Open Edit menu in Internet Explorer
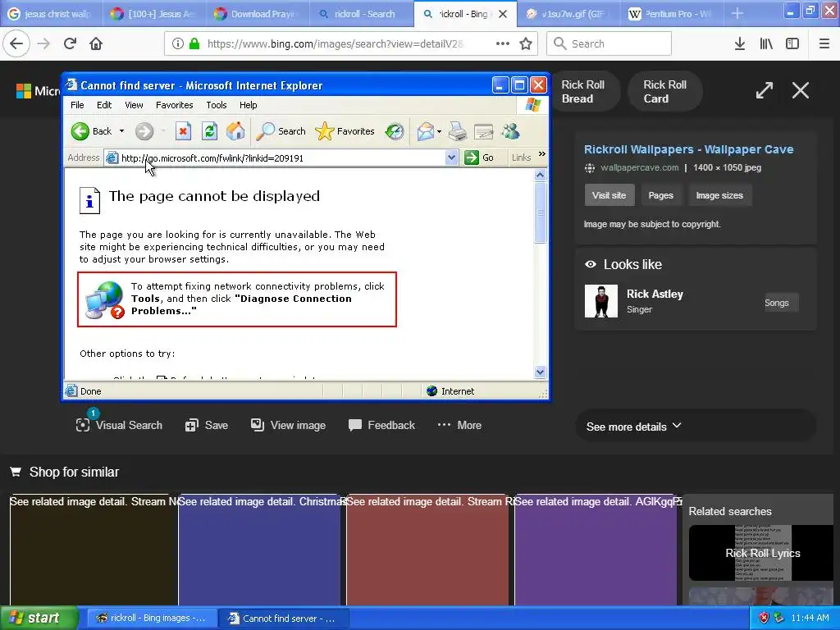The width and height of the screenshot is (840, 630). [x=104, y=105]
